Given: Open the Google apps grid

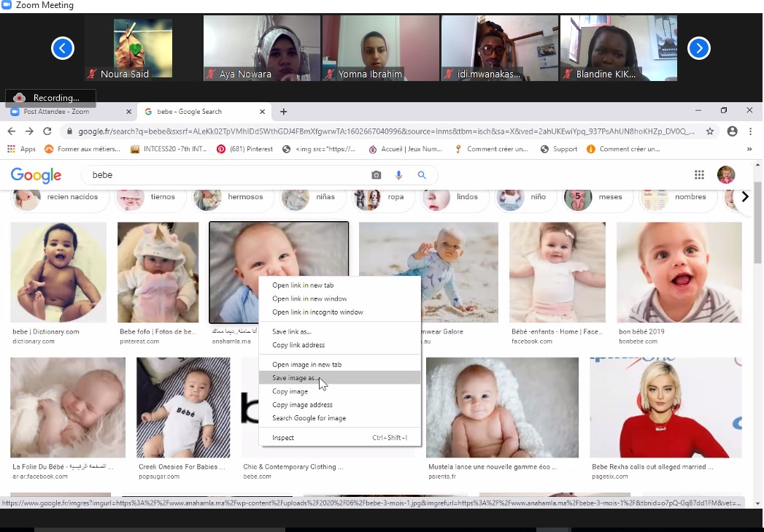Looking at the screenshot, I should [x=699, y=174].
